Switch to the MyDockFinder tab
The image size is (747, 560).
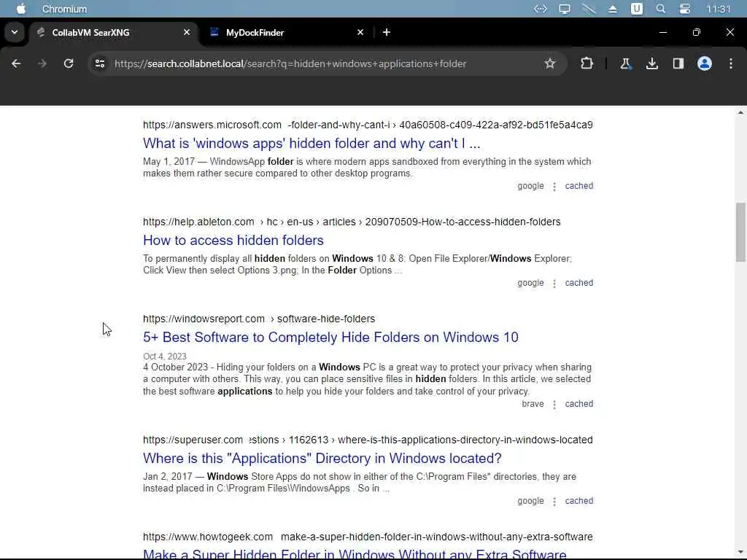[x=287, y=32]
